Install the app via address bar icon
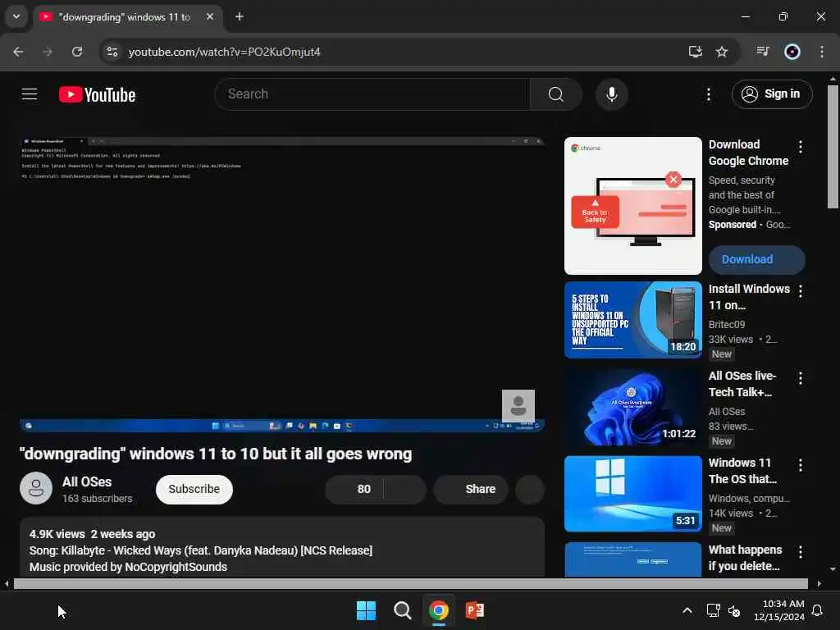This screenshot has height=630, width=840. (x=696, y=52)
